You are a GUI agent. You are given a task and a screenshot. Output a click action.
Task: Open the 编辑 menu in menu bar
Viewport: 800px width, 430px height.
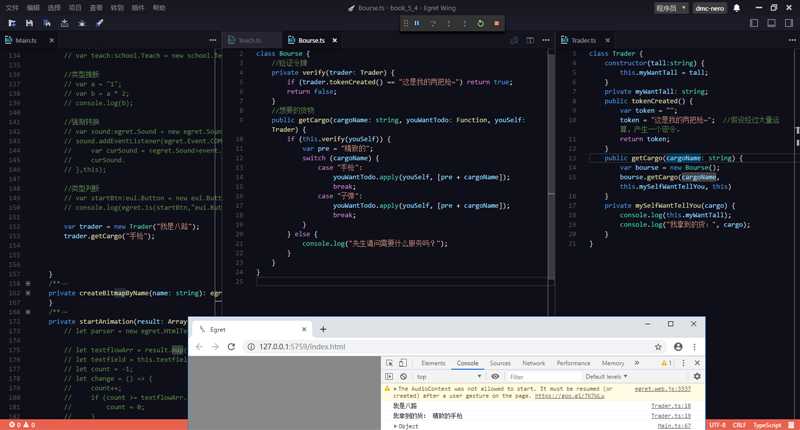coord(33,8)
